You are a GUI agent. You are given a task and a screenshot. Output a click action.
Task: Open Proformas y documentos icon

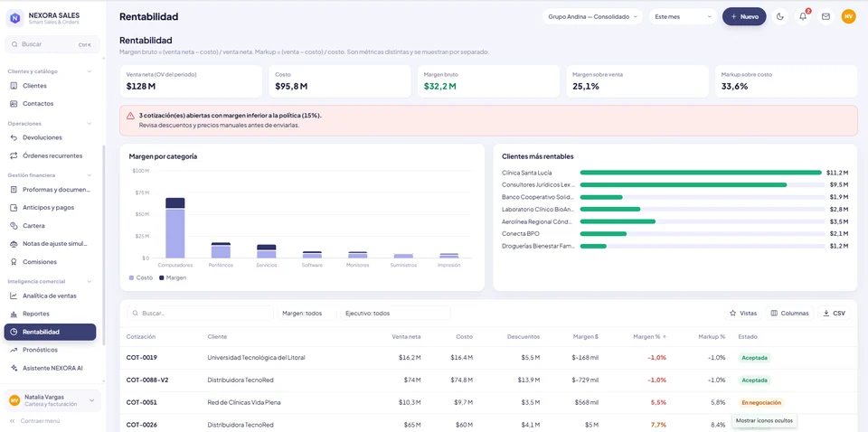14,189
